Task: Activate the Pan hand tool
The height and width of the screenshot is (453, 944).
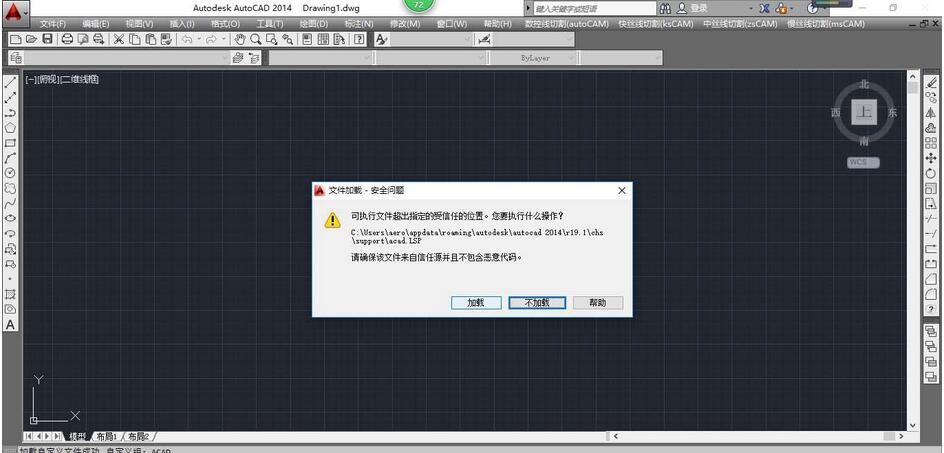Action: click(240, 39)
